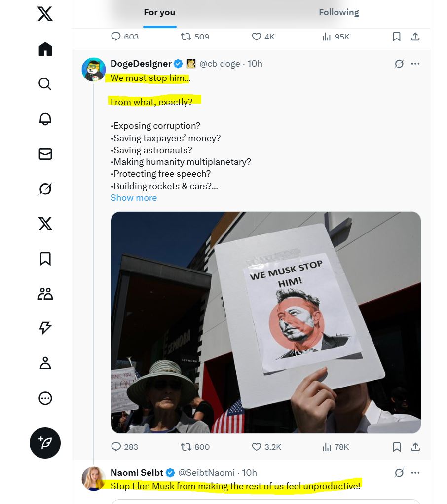Click the compose post button
The width and height of the screenshot is (447, 504).
pos(45,443)
